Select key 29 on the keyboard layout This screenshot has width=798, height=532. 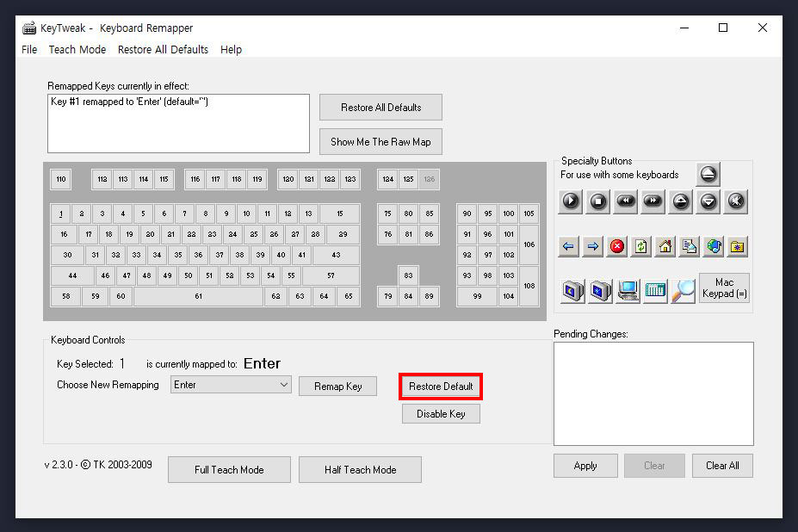click(343, 234)
